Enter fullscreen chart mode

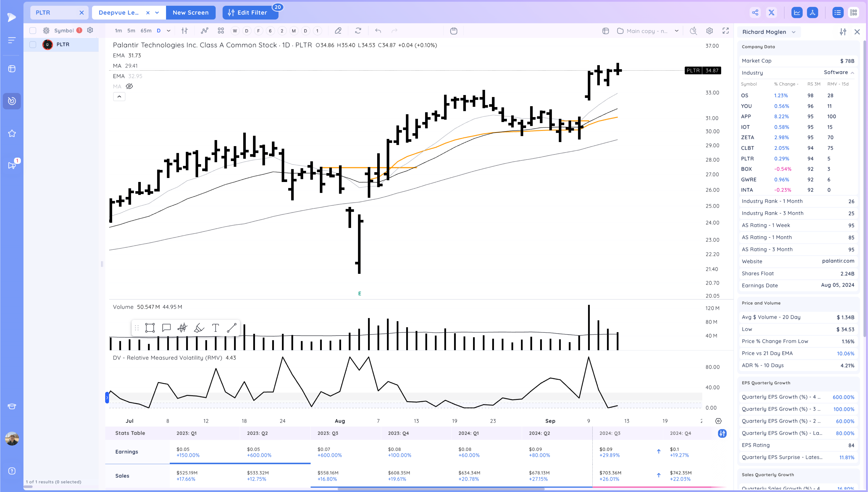coord(725,31)
